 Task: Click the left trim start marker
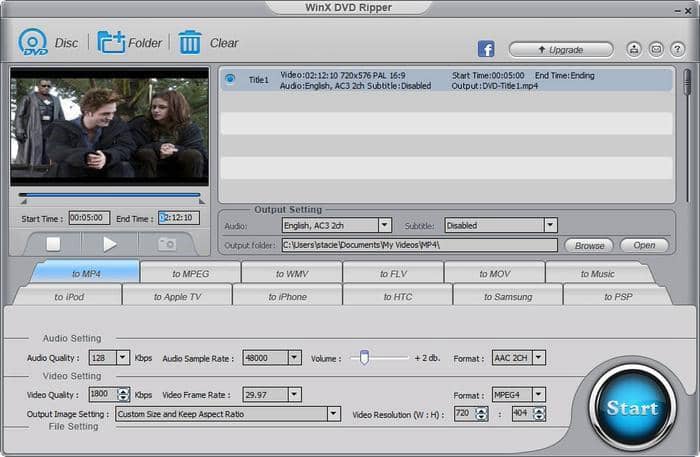click(24, 202)
